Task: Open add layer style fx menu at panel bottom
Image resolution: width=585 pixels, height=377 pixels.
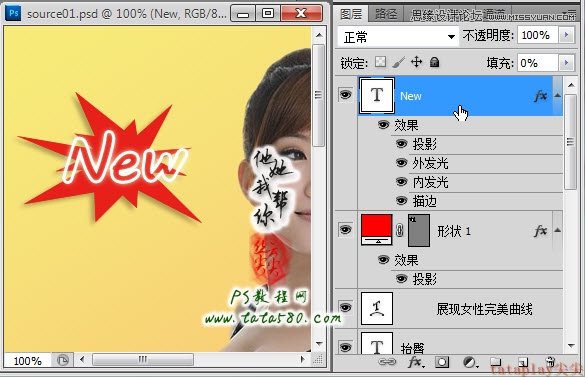Action: [416, 362]
